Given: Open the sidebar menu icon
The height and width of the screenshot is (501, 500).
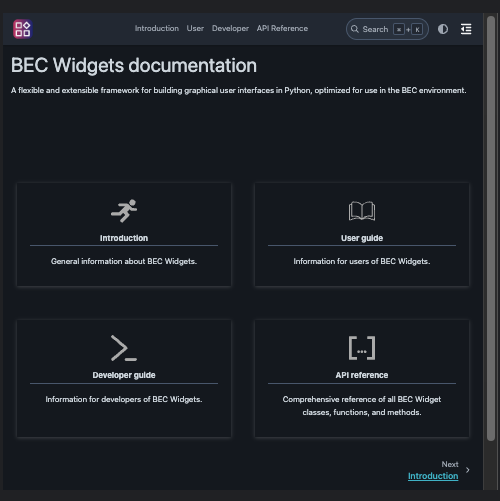Looking at the screenshot, I should [x=466, y=29].
